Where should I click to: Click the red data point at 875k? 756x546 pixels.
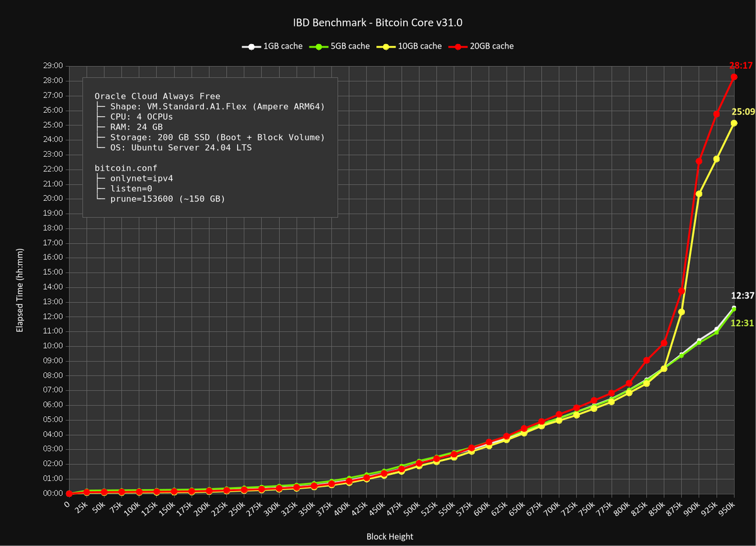(x=682, y=291)
